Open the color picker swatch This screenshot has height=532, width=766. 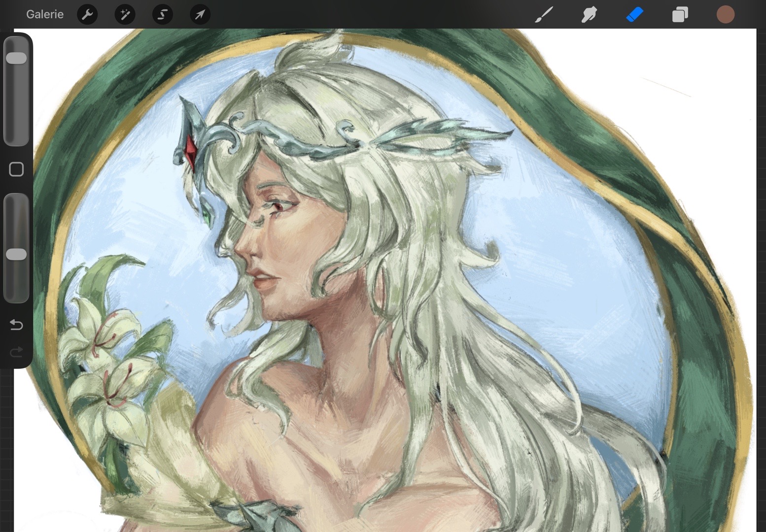point(726,15)
